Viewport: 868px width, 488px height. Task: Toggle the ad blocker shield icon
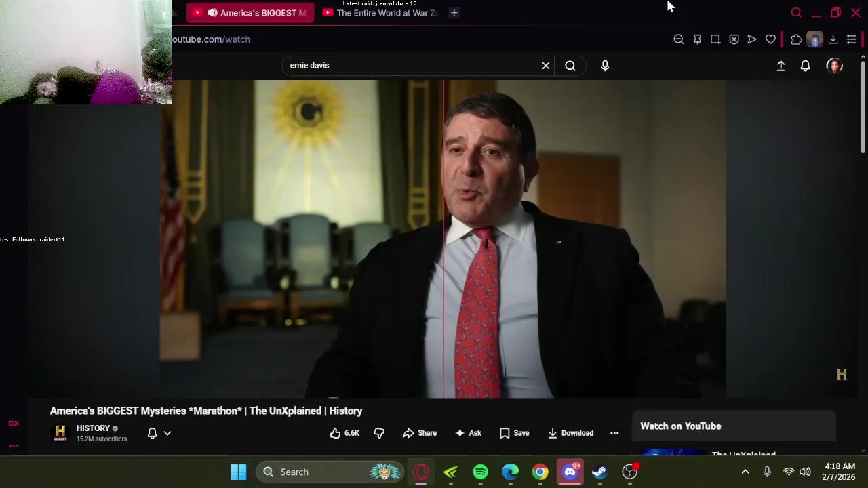734,39
